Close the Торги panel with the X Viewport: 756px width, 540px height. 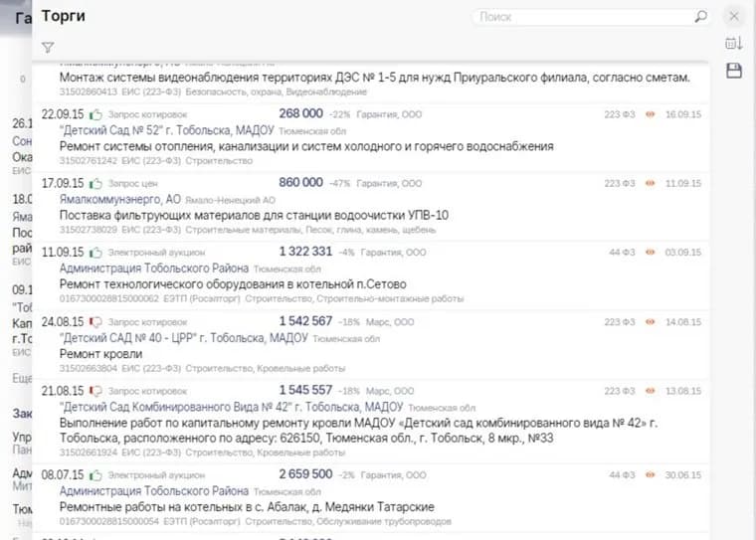coord(734,16)
